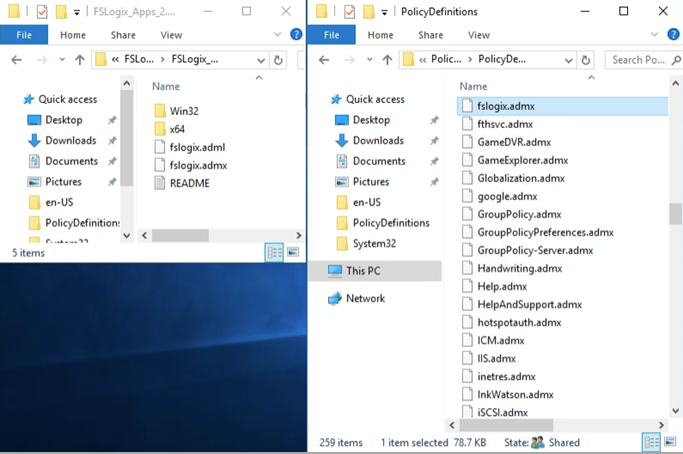Switch to large icons view in PolicyDefinitions
This screenshot has width=683, height=454.
(671, 442)
